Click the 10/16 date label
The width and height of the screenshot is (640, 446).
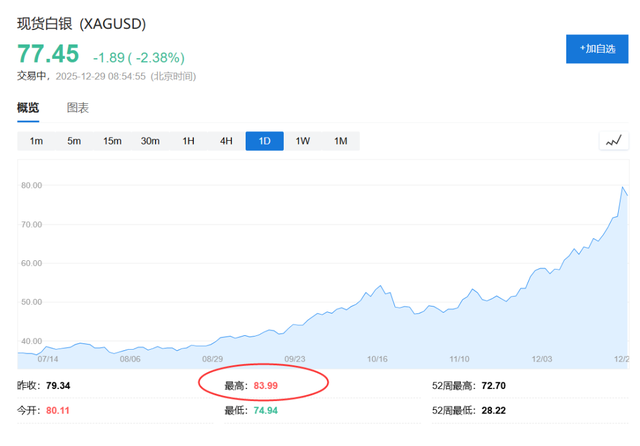(377, 359)
